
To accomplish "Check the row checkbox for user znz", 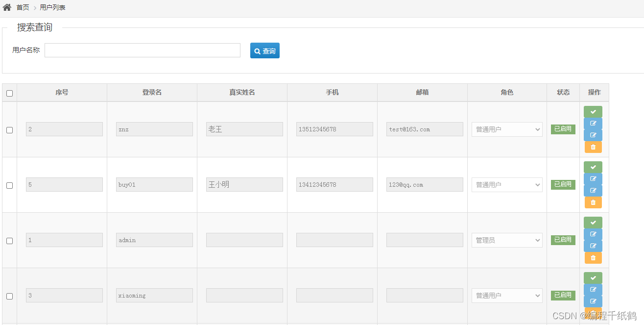I will point(9,130).
